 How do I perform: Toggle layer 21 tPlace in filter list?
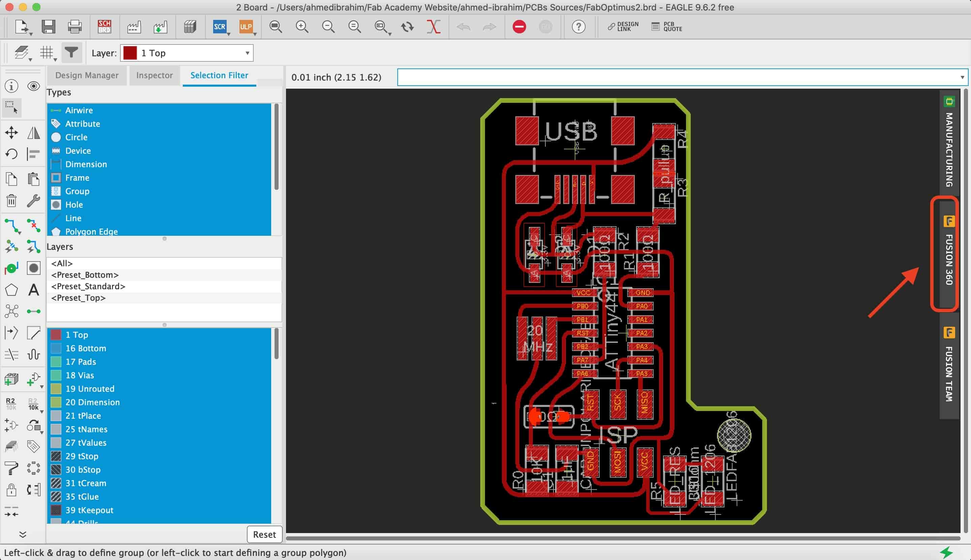tap(159, 415)
